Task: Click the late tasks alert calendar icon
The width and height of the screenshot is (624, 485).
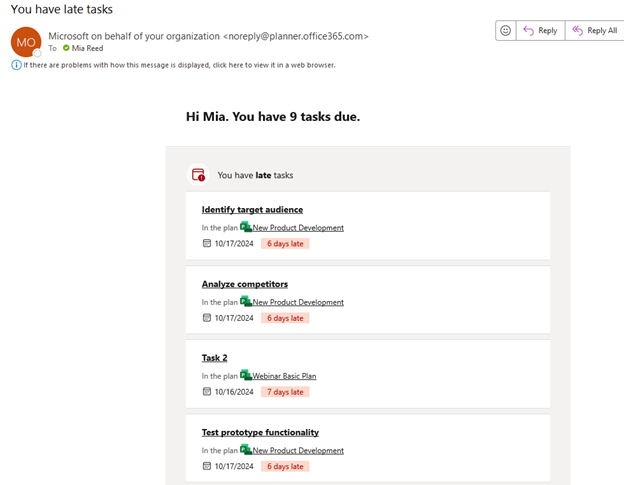Action: (x=198, y=175)
